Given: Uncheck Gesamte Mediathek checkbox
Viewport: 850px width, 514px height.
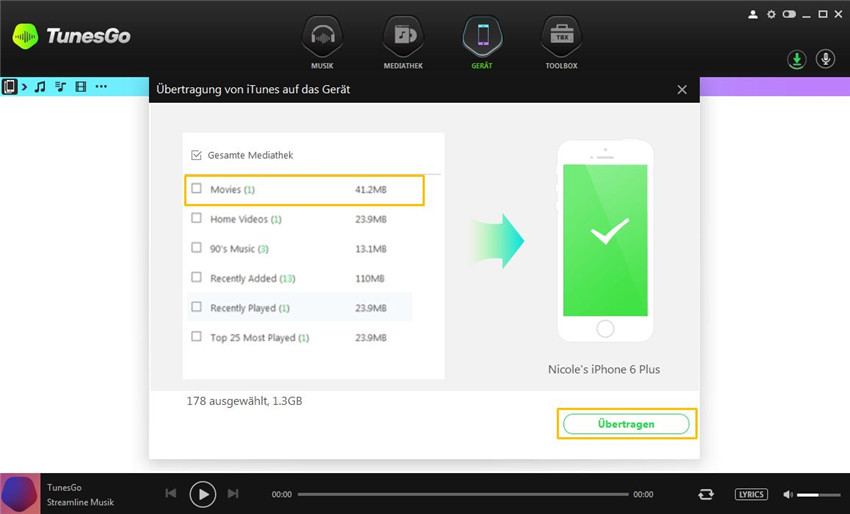Looking at the screenshot, I should (196, 156).
